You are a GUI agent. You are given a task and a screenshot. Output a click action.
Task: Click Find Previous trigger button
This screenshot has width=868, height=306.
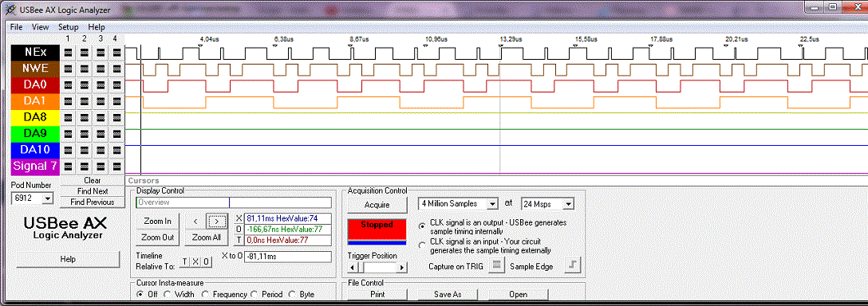[x=93, y=202]
